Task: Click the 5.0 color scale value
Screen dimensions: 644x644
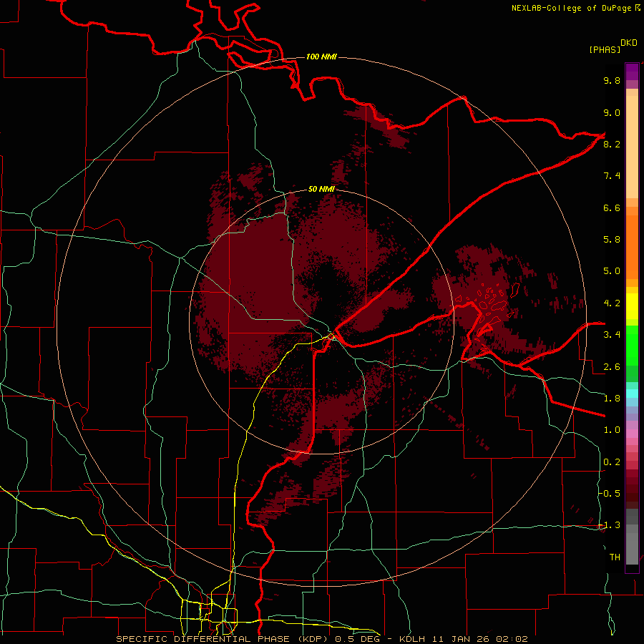Action: [x=612, y=271]
